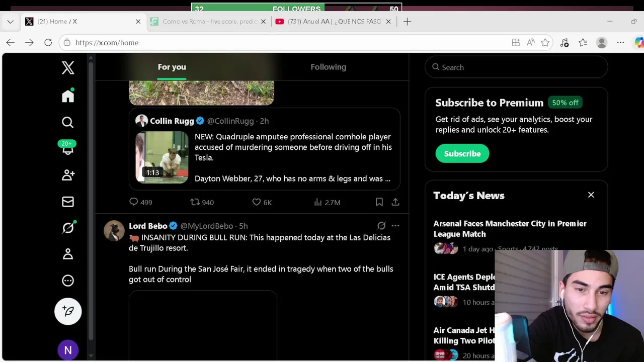Open Read aloud icon in address bar
This screenshot has height=362, width=644.
tap(530, 43)
